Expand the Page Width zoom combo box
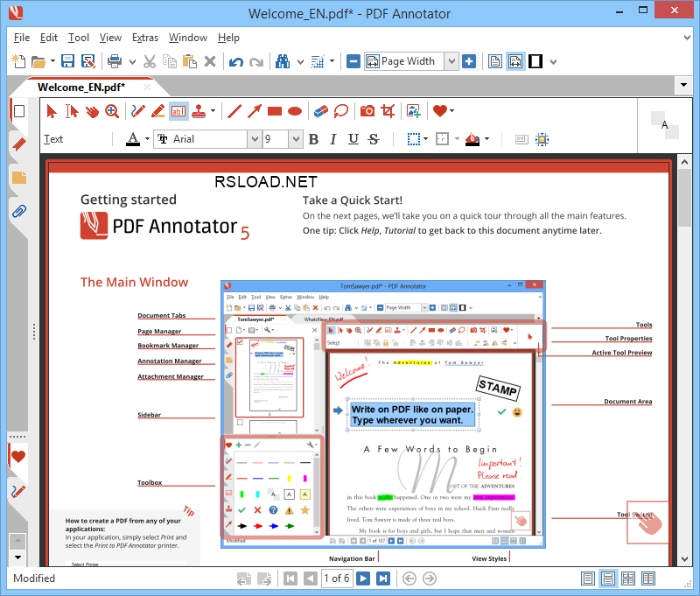Screen dimensions: 700x596 [451, 61]
